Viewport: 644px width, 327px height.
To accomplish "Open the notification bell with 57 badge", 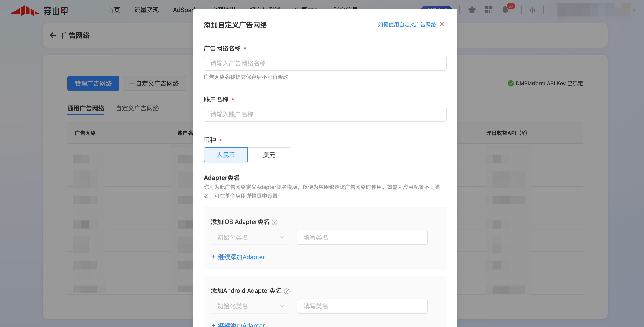I will point(506,10).
